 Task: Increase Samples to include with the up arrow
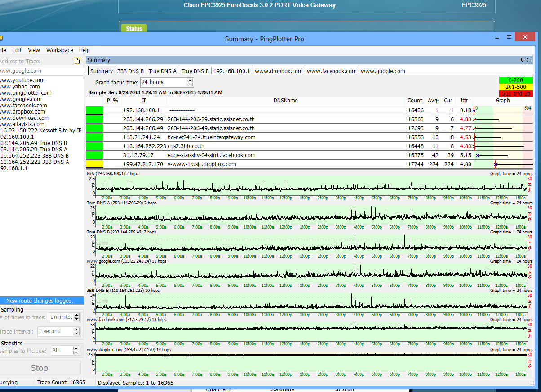click(x=76, y=348)
